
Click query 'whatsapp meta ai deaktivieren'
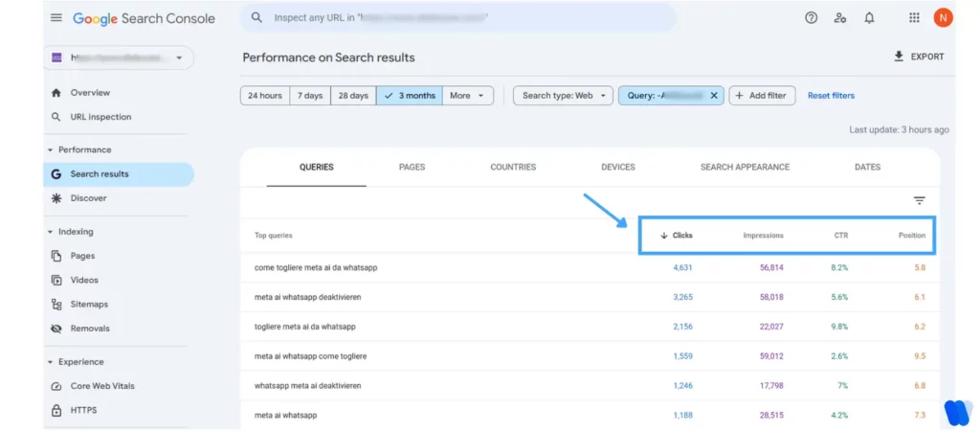307,386
